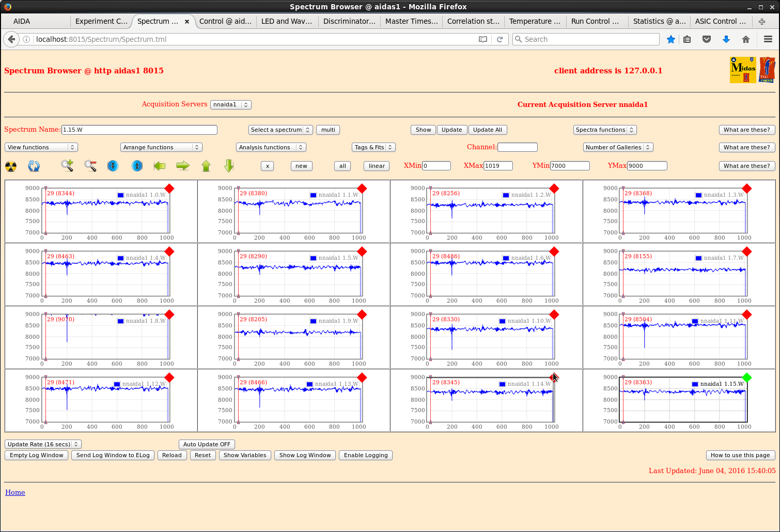Switch to the Control @ aid... tab
Screen dimensions: 780x532
(225, 21)
